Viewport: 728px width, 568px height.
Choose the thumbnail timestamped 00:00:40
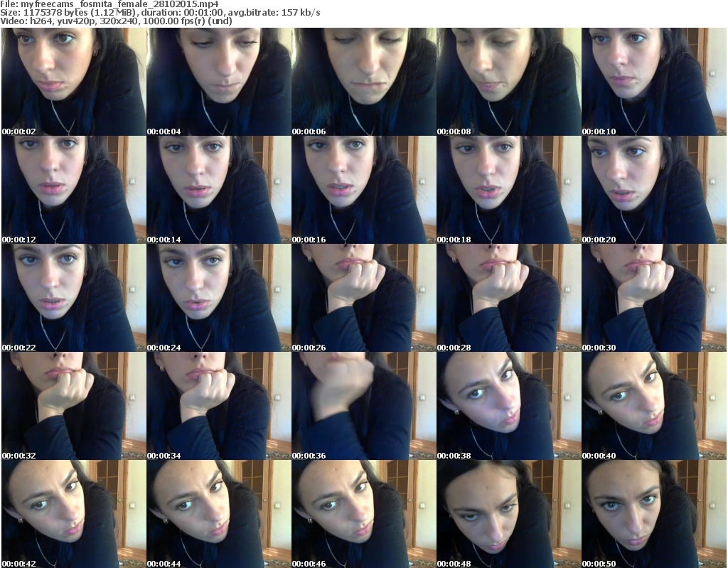(x=654, y=406)
